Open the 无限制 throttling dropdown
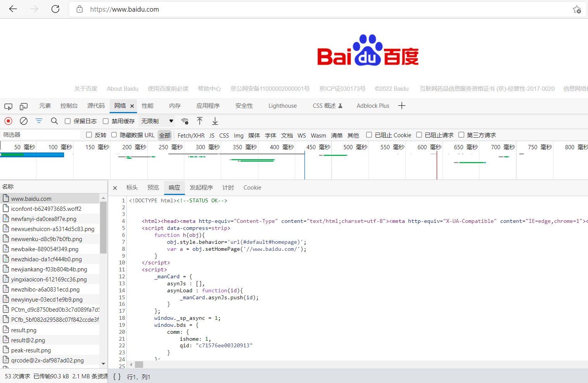The height and width of the screenshot is (383, 588). [x=157, y=121]
